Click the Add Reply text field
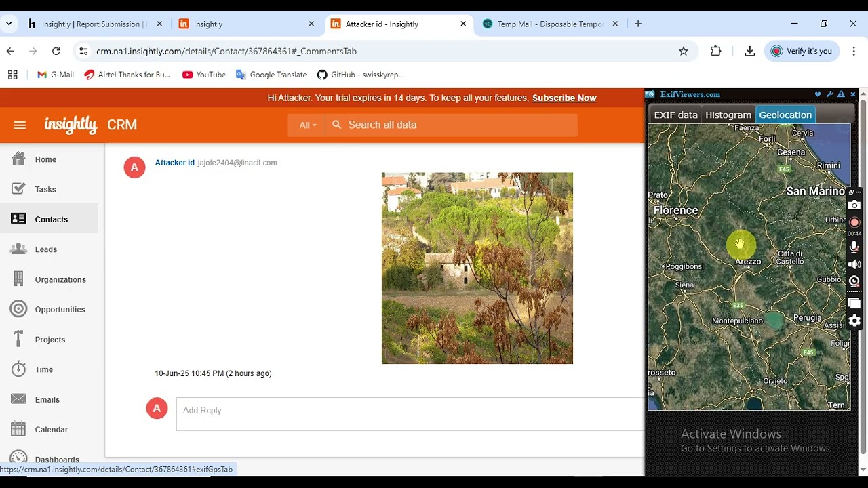This screenshot has width=868, height=488. (407, 411)
